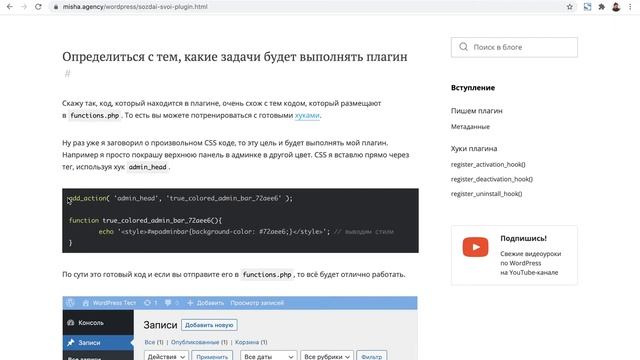The width and height of the screenshot is (640, 360).
Task: Click the magnifier icon in blog search
Action: [x=463, y=47]
